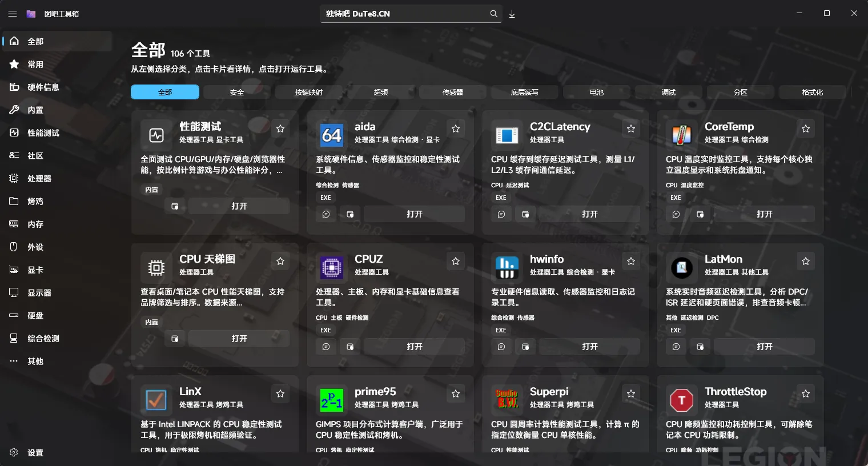The width and height of the screenshot is (868, 466).
Task: Open 常用 in the sidebar
Action: point(57,65)
